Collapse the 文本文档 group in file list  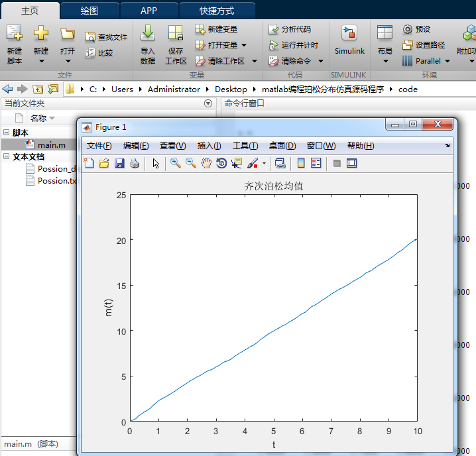click(x=7, y=156)
